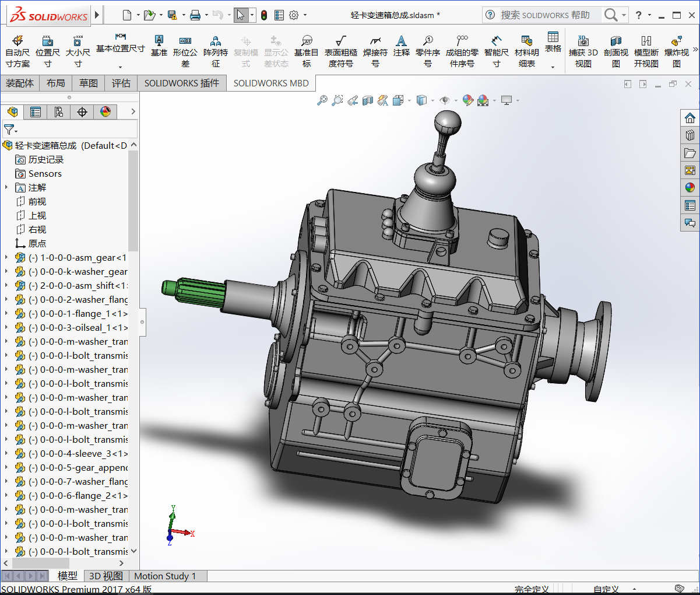Open the Design Library icon in task pane
Screen dimensions: 700x595
pyautogui.click(x=690, y=135)
